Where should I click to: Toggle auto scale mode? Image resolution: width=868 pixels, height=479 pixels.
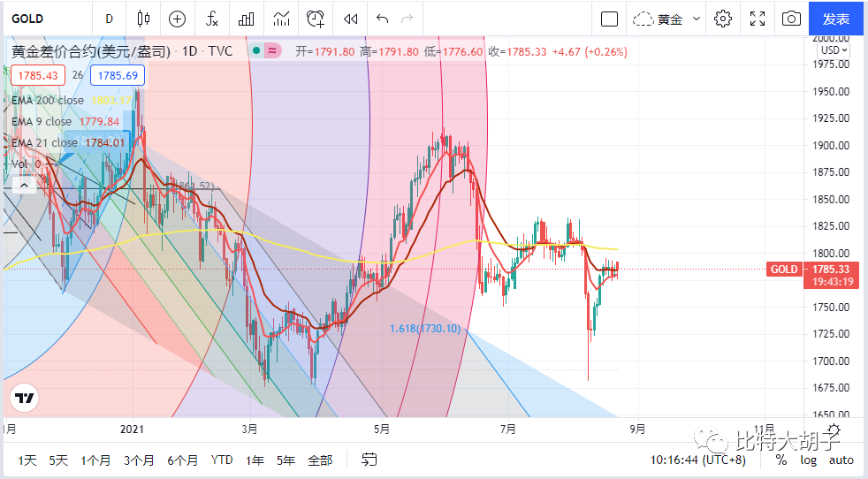(x=841, y=460)
